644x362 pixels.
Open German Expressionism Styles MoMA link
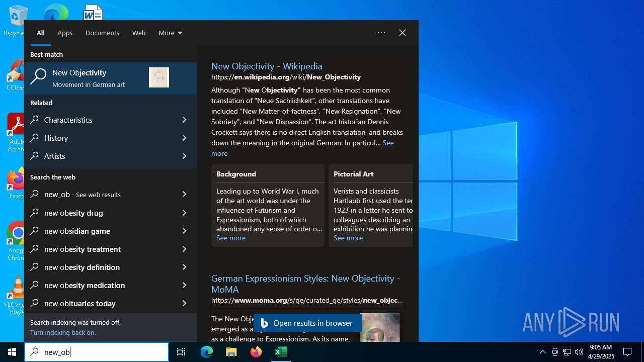click(x=305, y=284)
